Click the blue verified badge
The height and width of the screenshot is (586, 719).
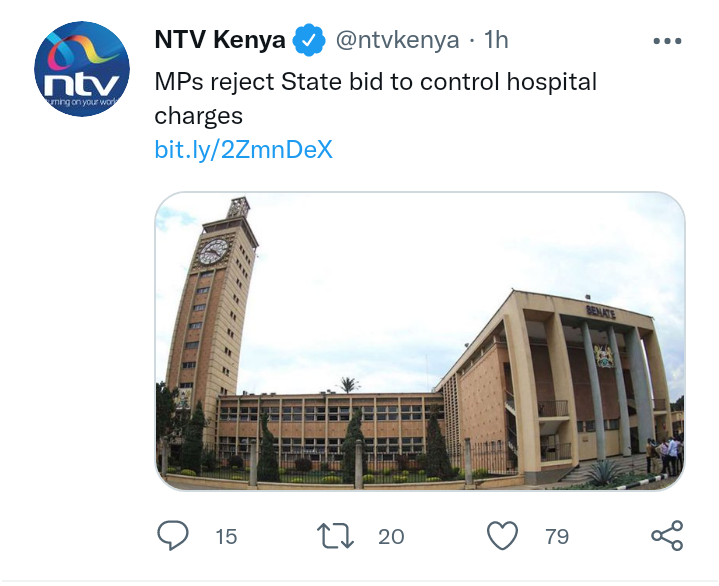coord(309,40)
